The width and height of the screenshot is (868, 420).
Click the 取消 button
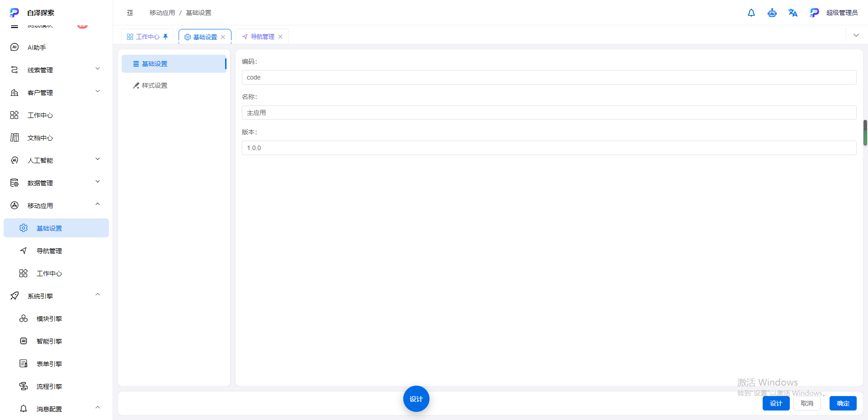point(807,403)
